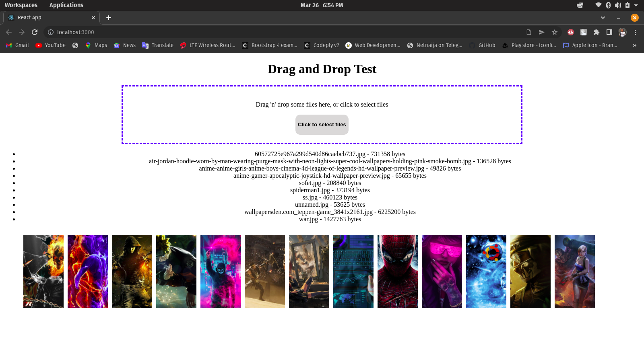The height and width of the screenshot is (362, 644).
Task: Select the fire and purple flame figure thumbnail
Action: pyautogui.click(x=88, y=271)
